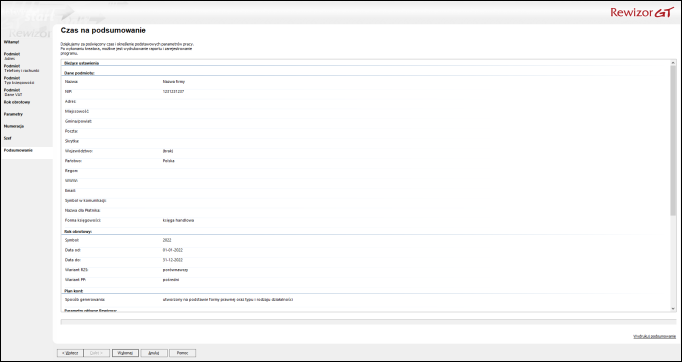Click the Nazwa: row label
This screenshot has height=362, width=682.
71,81
